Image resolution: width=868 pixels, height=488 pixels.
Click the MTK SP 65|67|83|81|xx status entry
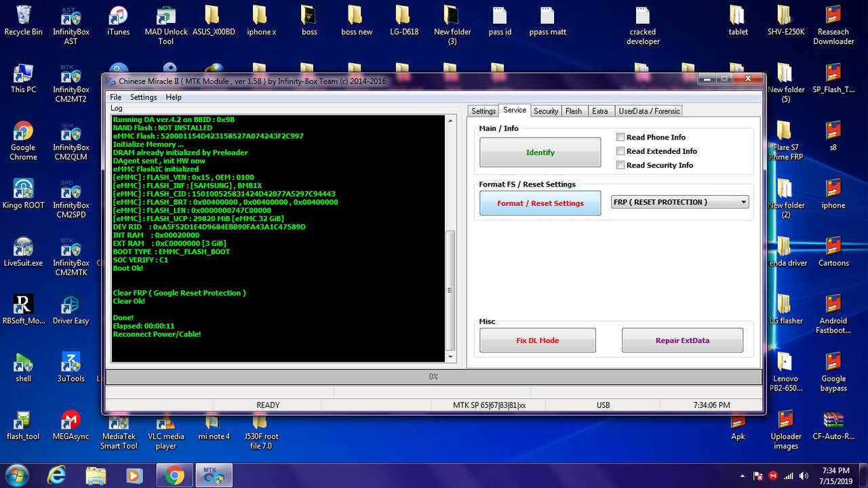point(489,405)
